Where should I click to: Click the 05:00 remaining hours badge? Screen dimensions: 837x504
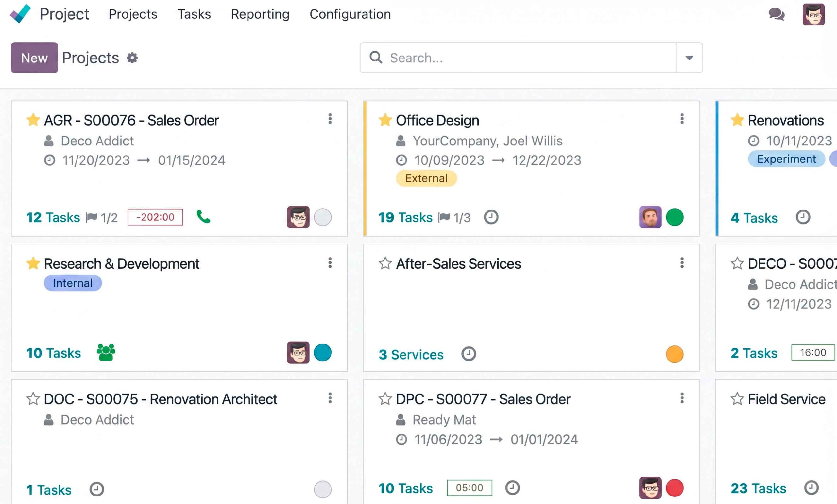pyautogui.click(x=470, y=488)
